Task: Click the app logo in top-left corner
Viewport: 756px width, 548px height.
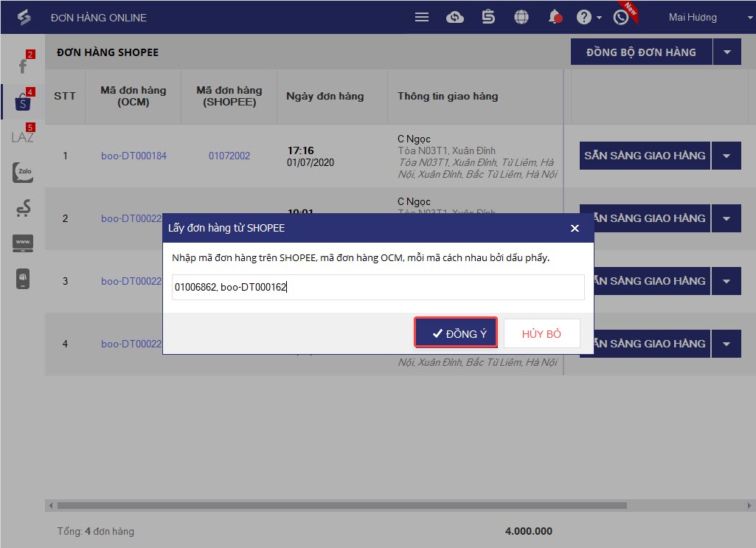Action: tap(24, 18)
